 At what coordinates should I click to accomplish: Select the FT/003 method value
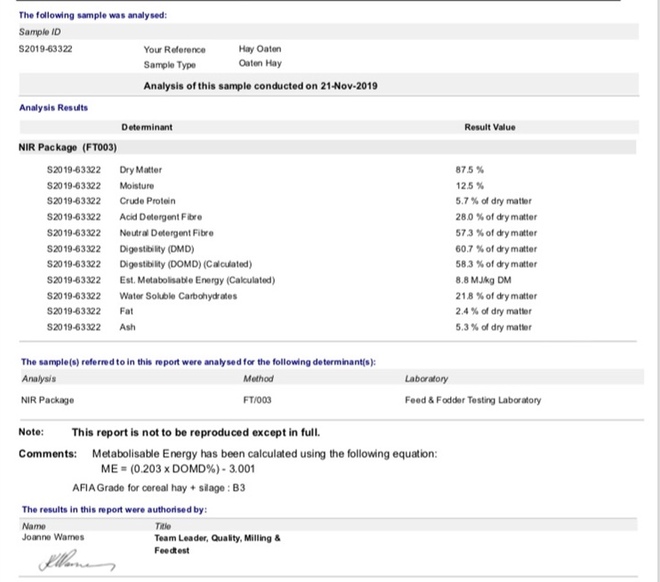pyautogui.click(x=258, y=400)
